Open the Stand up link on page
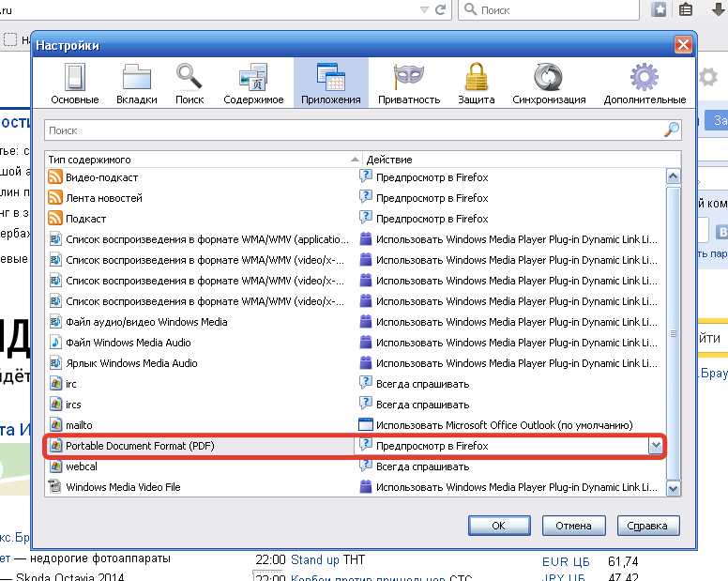728x581 pixels. 315,560
